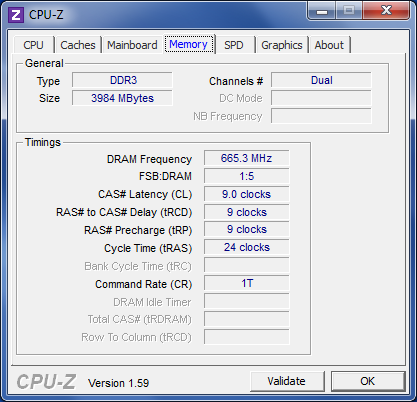The width and height of the screenshot is (417, 402).
Task: Select the 3984 MBytes Size field
Action: point(122,98)
